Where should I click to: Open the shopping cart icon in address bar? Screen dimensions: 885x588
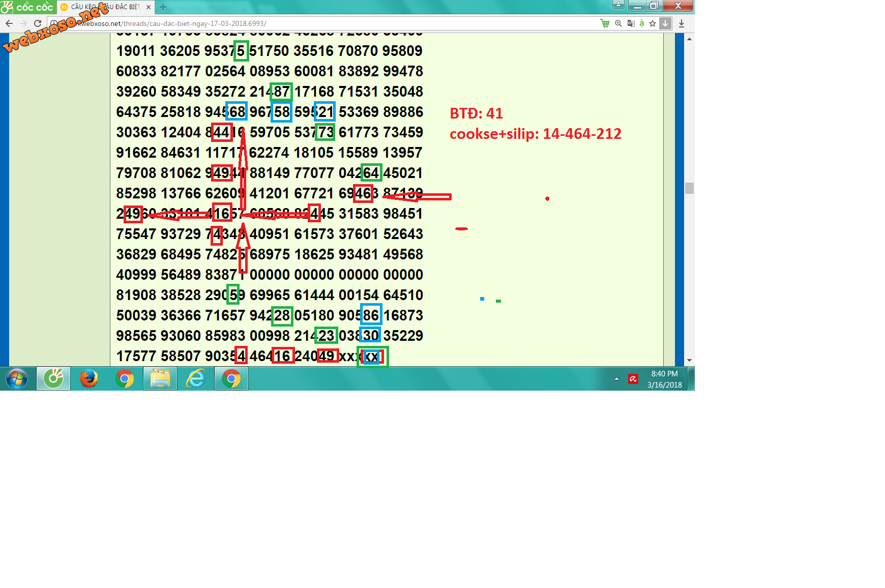coord(605,23)
